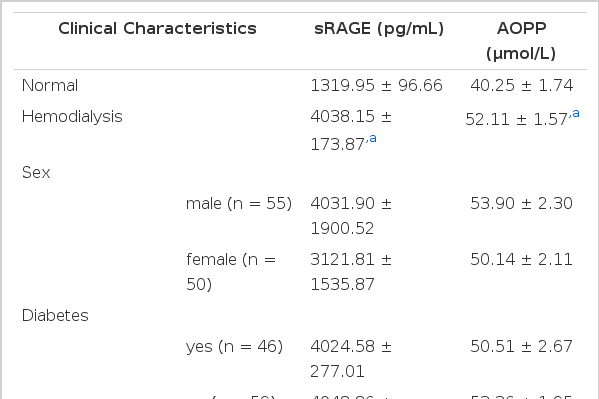The width and height of the screenshot is (599, 399).
Task: Click the 'Sex' category row label
Action: point(36,172)
